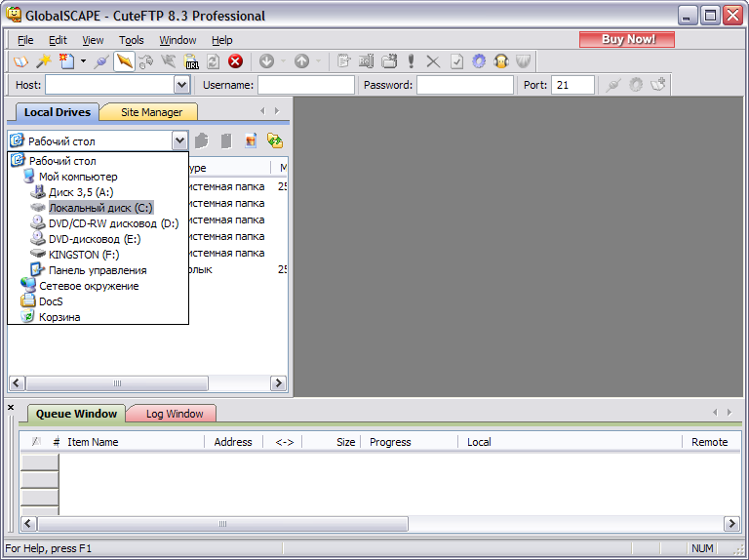This screenshot has height=560, width=749.
Task: Click the shield icon at toolbar end
Action: [x=524, y=61]
